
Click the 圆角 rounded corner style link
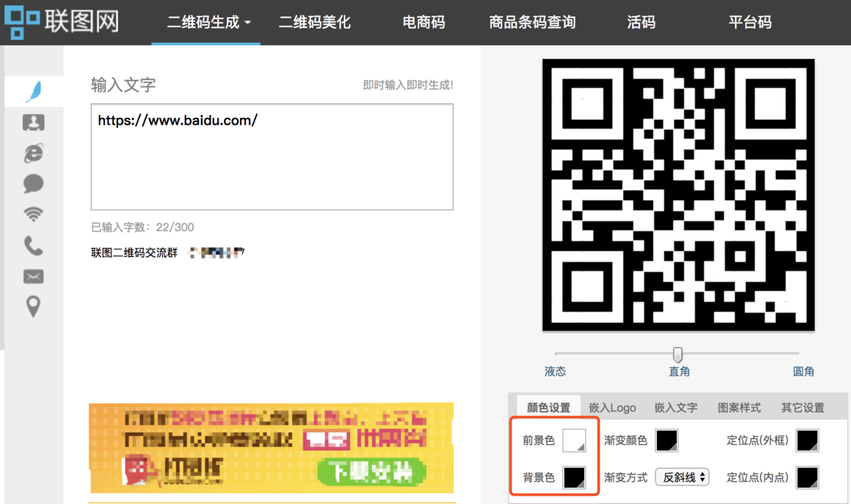tap(804, 371)
